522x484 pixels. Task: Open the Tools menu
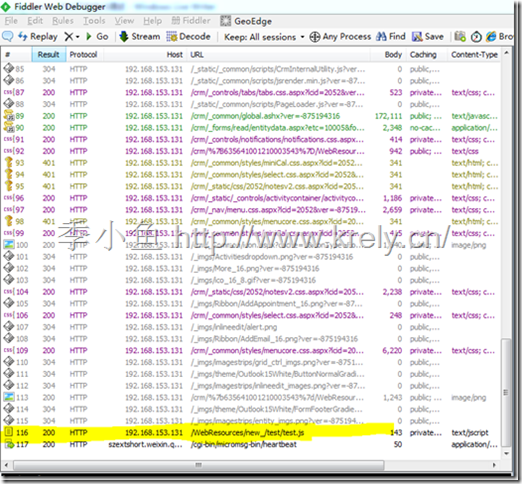pyautogui.click(x=94, y=21)
